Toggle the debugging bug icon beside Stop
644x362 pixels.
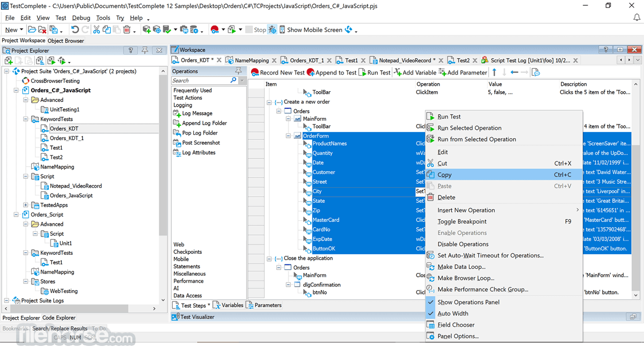tap(273, 29)
